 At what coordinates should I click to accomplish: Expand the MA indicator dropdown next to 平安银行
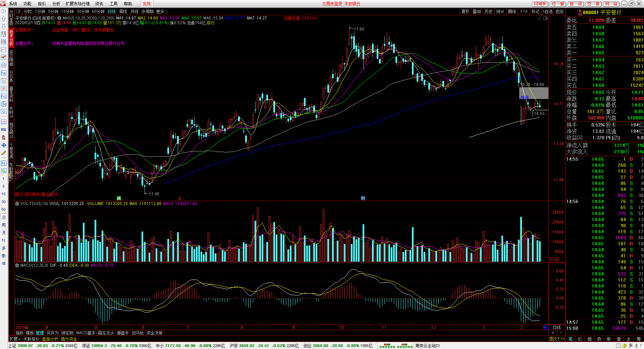click(59, 18)
